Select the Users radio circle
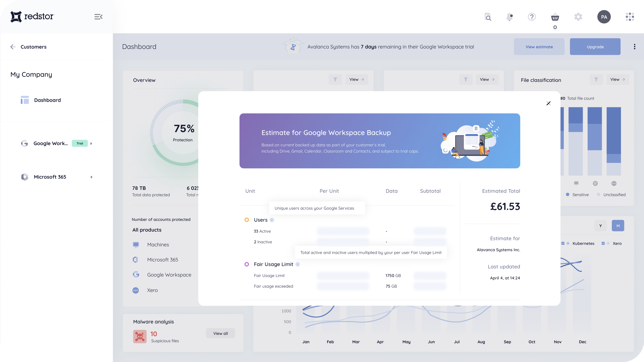The image size is (644, 362). click(247, 220)
